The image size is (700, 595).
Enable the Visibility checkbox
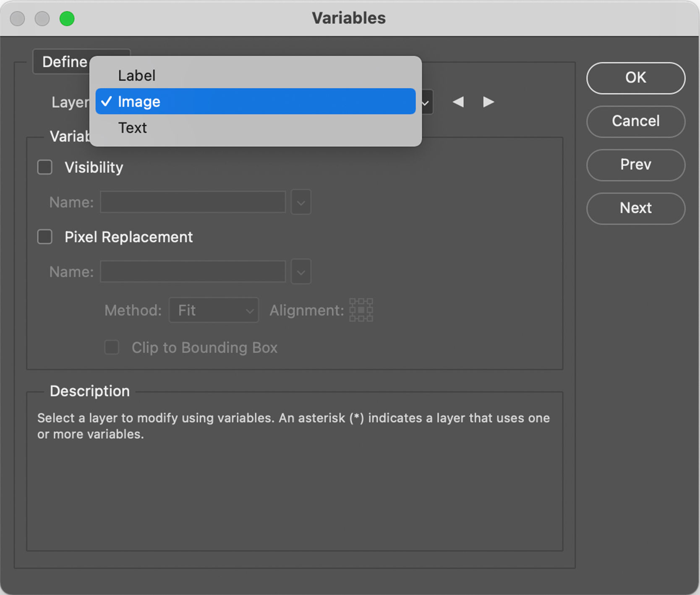tap(44, 167)
